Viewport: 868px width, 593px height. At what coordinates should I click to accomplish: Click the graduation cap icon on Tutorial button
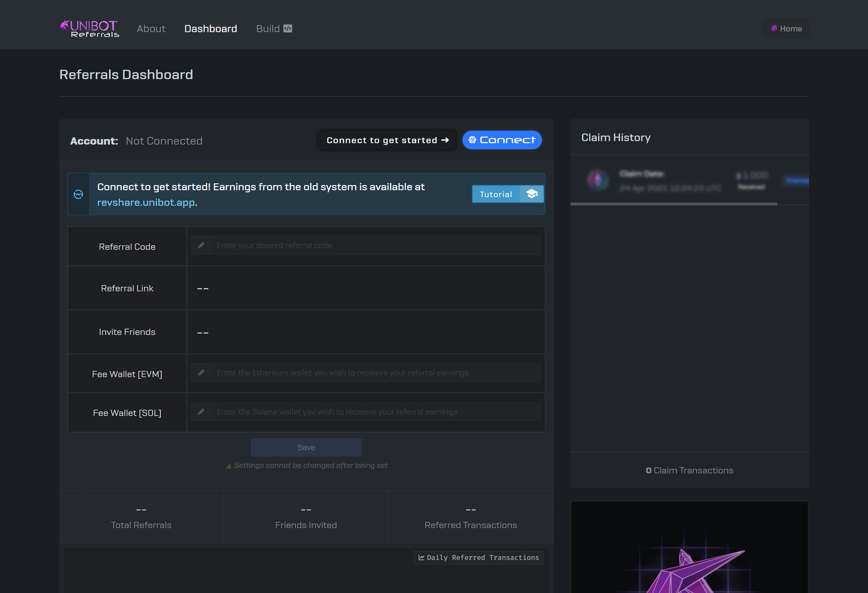532,194
